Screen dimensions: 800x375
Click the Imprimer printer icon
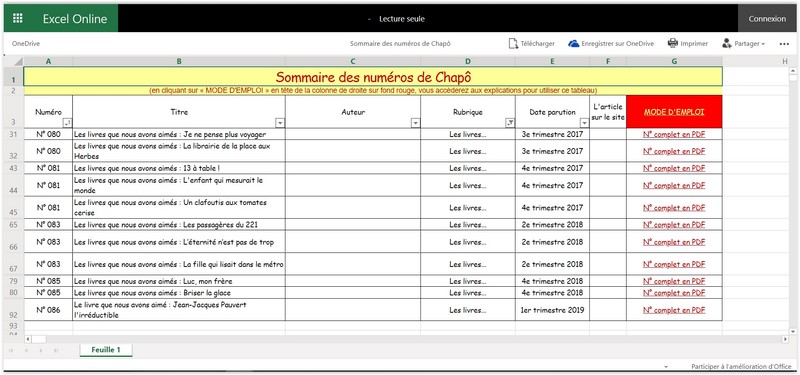672,43
